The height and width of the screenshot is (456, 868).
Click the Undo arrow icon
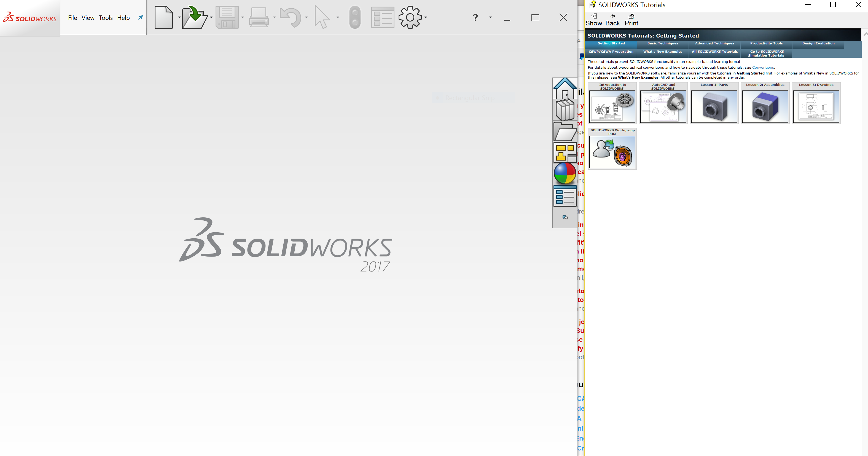point(291,17)
